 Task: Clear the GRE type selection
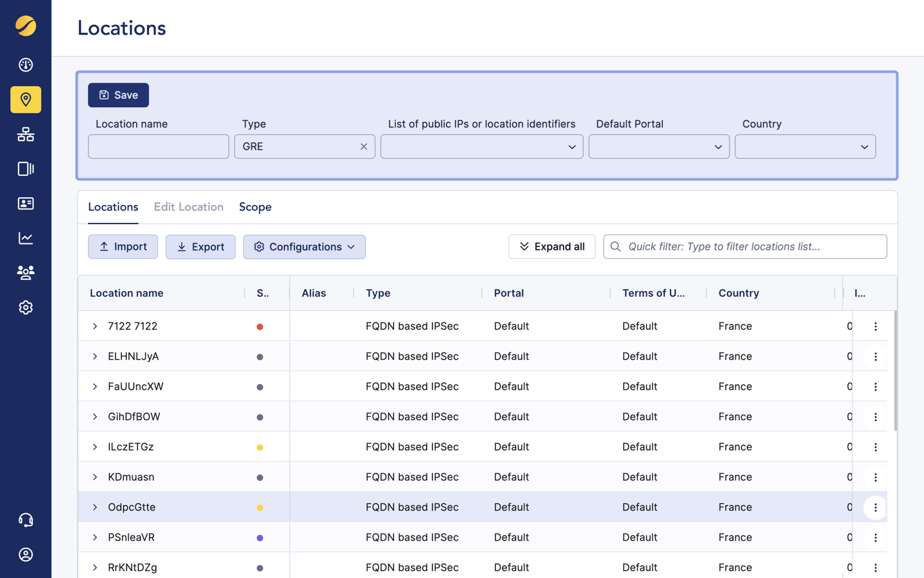tap(364, 146)
